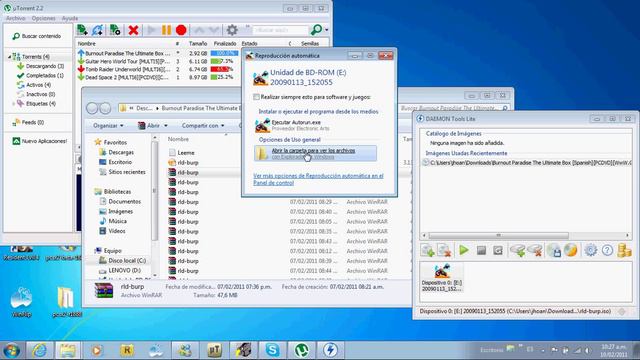This screenshot has width=640, height=360.
Task: Select Inactivos (0) category in sidebar
Action: 36,94
